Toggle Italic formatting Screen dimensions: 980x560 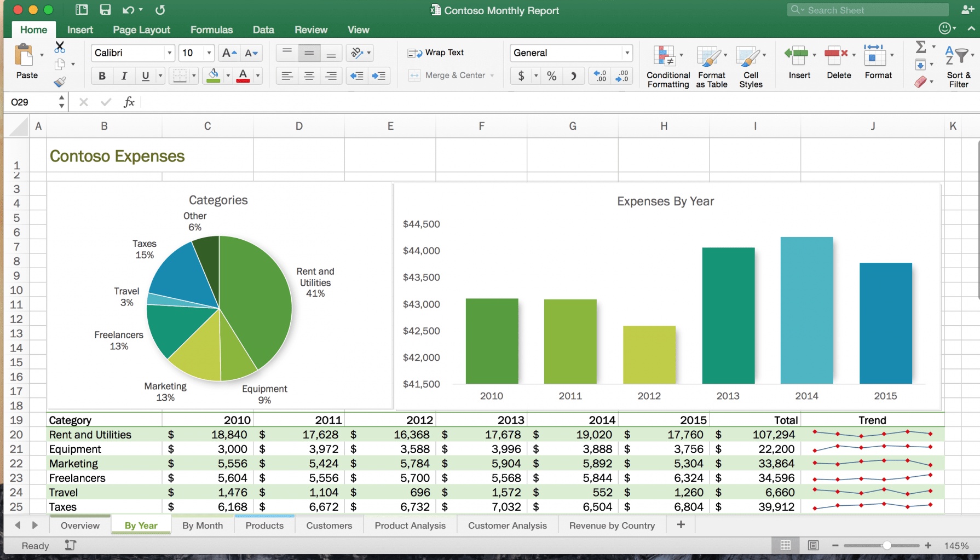(x=124, y=76)
